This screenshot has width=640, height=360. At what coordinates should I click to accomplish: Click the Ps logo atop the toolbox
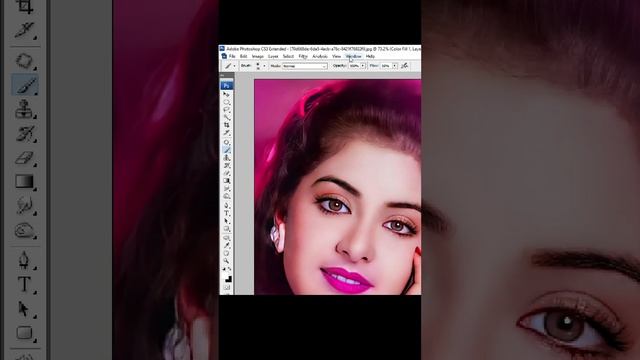(227, 85)
